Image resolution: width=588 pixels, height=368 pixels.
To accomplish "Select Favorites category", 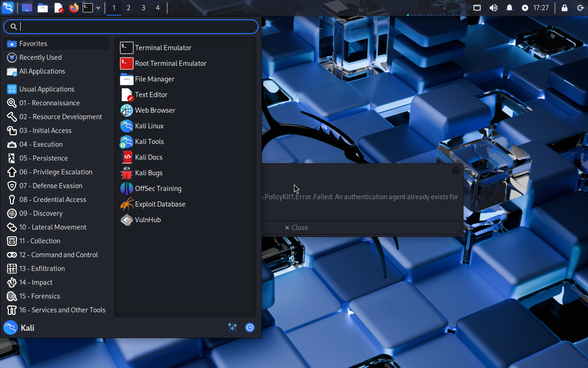I will pyautogui.click(x=57, y=44).
